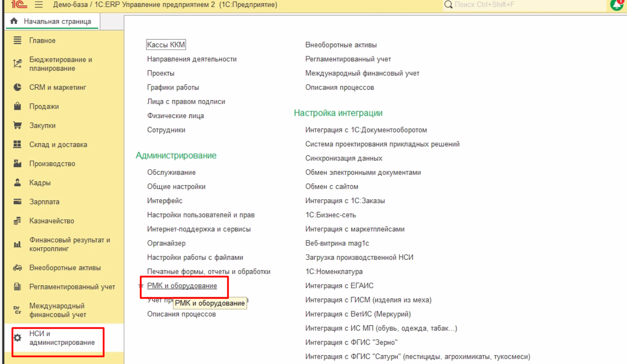627x364 pixels.
Task: Open CRM и маркетинг pie chart icon
Action: point(17,87)
